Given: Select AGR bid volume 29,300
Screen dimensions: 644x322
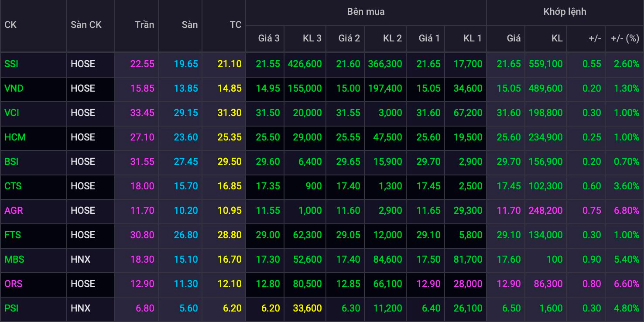Looking at the screenshot, I should [468, 211].
